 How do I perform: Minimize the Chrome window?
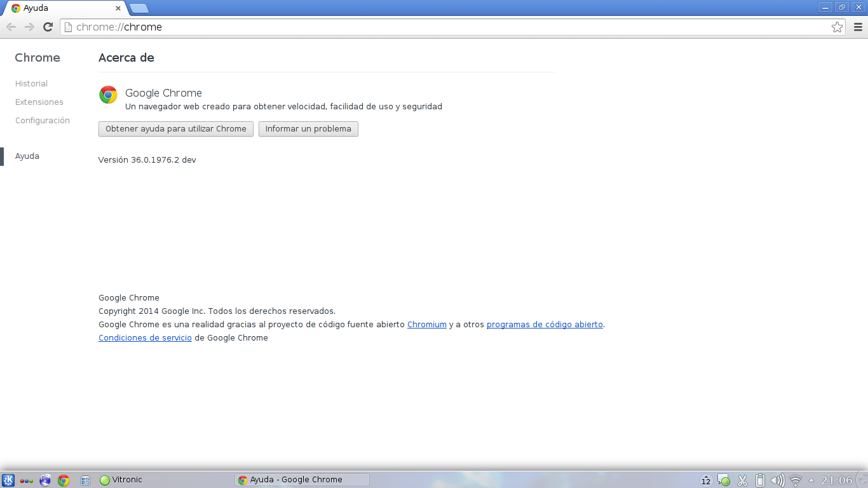pyautogui.click(x=825, y=7)
